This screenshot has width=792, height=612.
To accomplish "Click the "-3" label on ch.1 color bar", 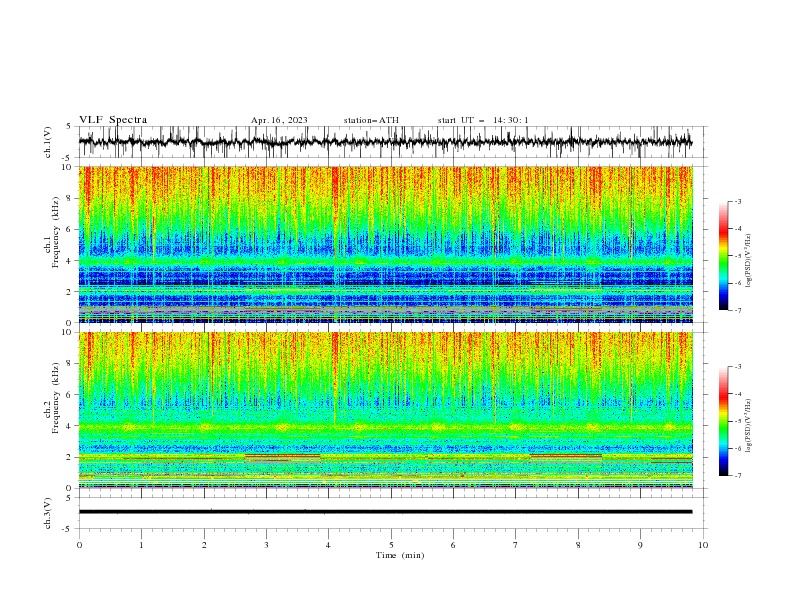I will tap(738, 201).
